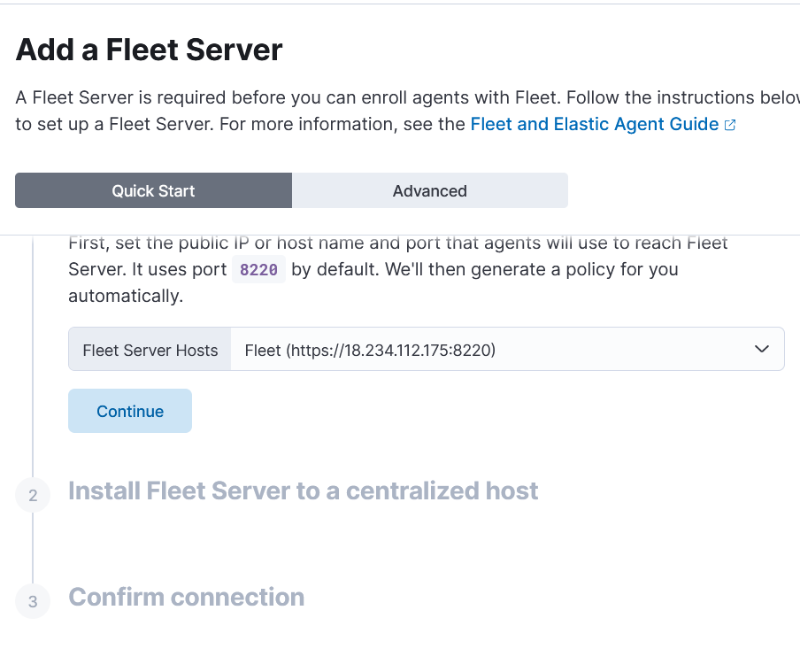Open the external link icon beside Agent Guide

click(730, 125)
